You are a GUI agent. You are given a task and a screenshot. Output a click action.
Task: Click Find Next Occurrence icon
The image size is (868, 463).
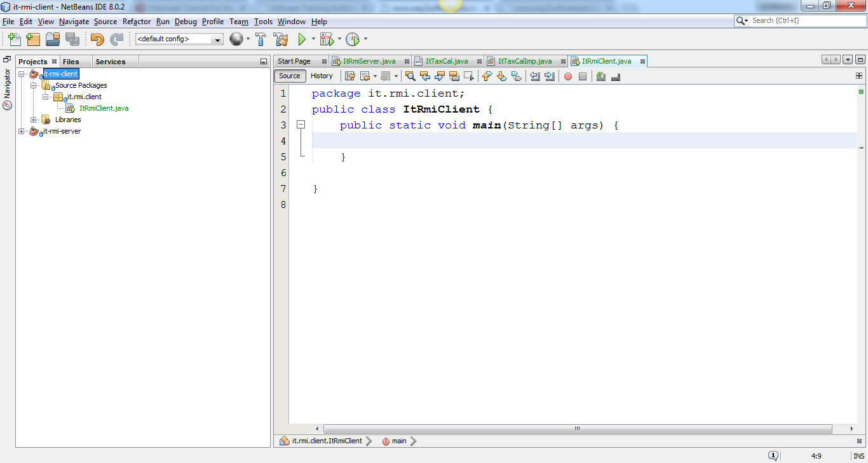click(x=440, y=76)
